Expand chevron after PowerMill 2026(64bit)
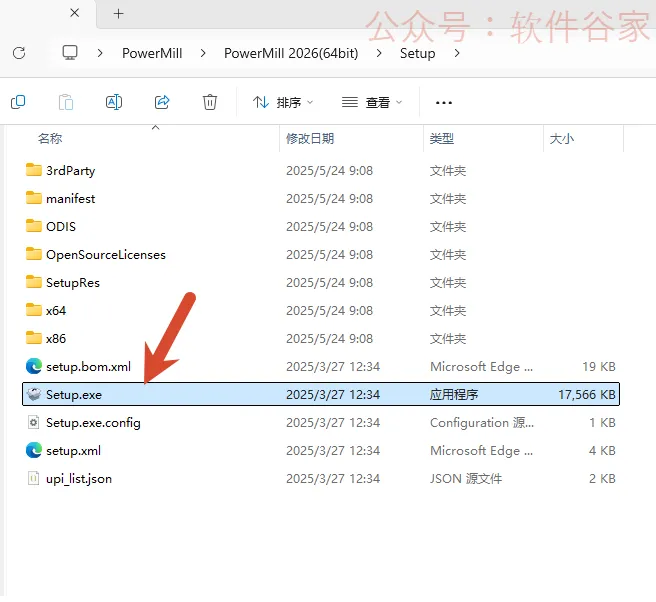Viewport: 656px width, 602px height. click(379, 53)
